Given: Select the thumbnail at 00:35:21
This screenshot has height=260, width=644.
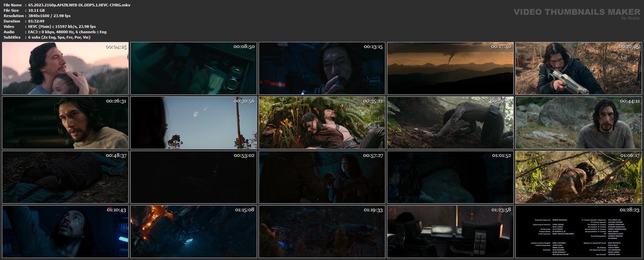Looking at the screenshot, I should pyautogui.click(x=322, y=123).
